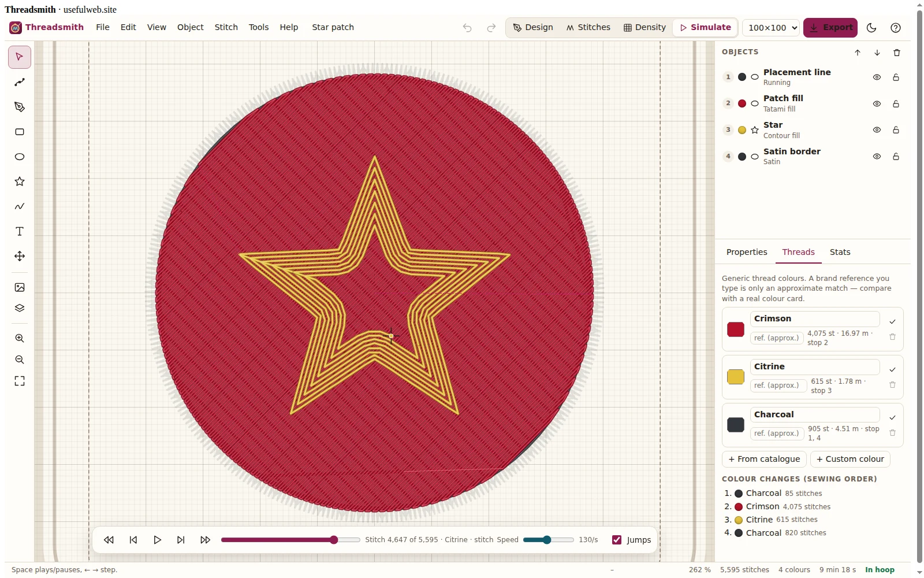Screen dimensions: 924x578
Task: Redo the last undone action
Action: pyautogui.click(x=491, y=28)
